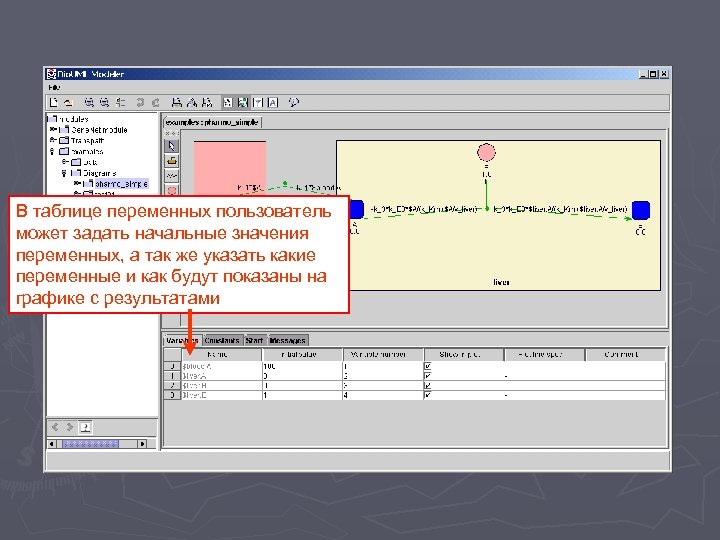Viewport: 720px width, 540px height.
Task: Select the arrow pointer tool in diagram palette
Action: click(x=172, y=146)
